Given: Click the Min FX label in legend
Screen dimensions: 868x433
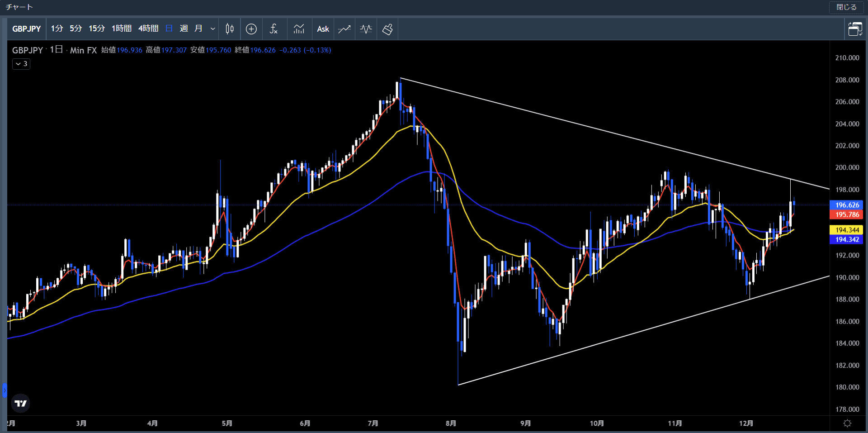Looking at the screenshot, I should coord(83,50).
